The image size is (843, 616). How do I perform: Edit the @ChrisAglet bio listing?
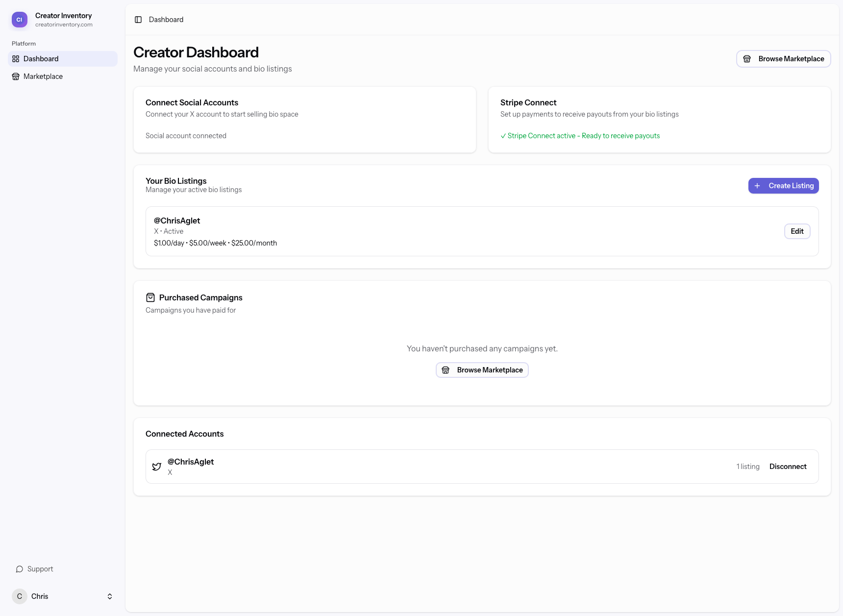pos(797,231)
